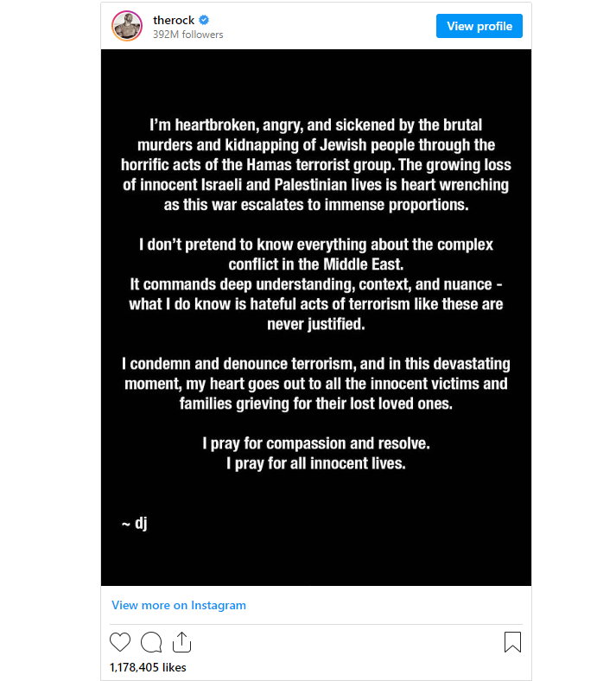Click the 1,178,405 likes count
The height and width of the screenshot is (681, 616).
tap(148, 667)
